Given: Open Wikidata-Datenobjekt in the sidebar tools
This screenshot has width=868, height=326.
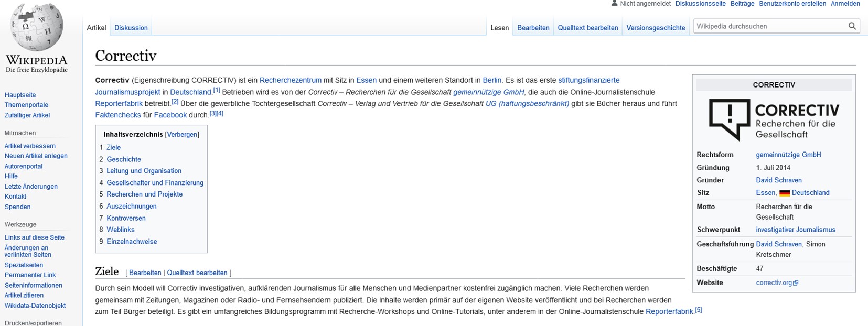Looking at the screenshot, I should (x=35, y=306).
